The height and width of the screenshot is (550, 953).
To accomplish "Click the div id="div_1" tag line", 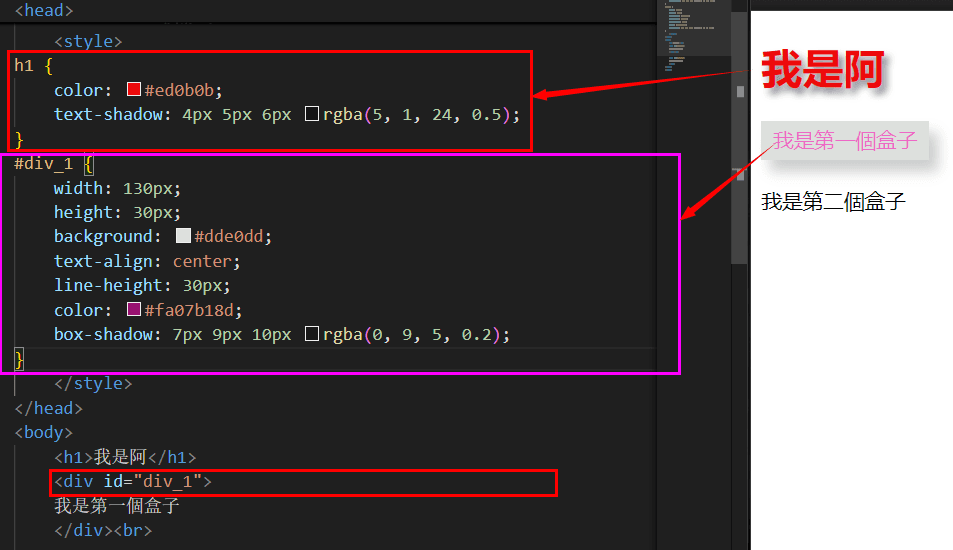I will pyautogui.click(x=132, y=482).
